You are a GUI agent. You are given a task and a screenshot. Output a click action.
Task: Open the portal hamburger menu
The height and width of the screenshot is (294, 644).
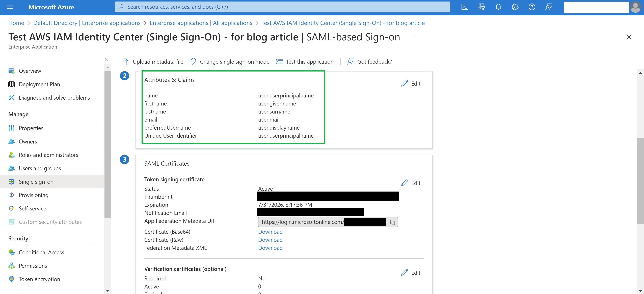pos(10,7)
